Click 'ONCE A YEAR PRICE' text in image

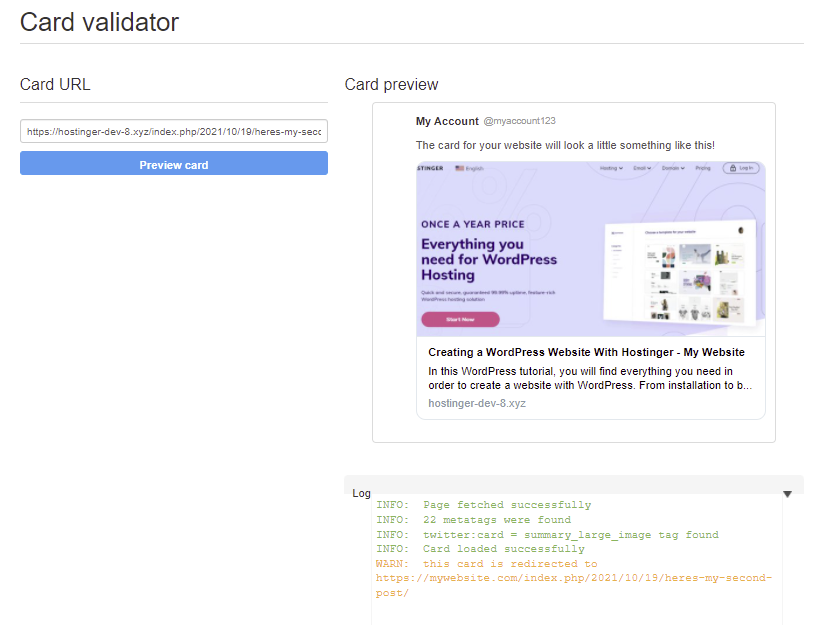click(472, 224)
